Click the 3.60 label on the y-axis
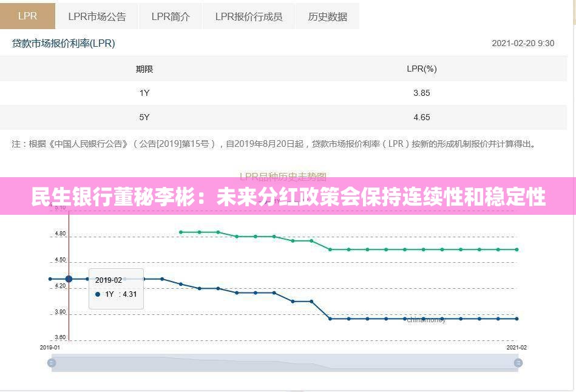 click(x=60, y=337)
